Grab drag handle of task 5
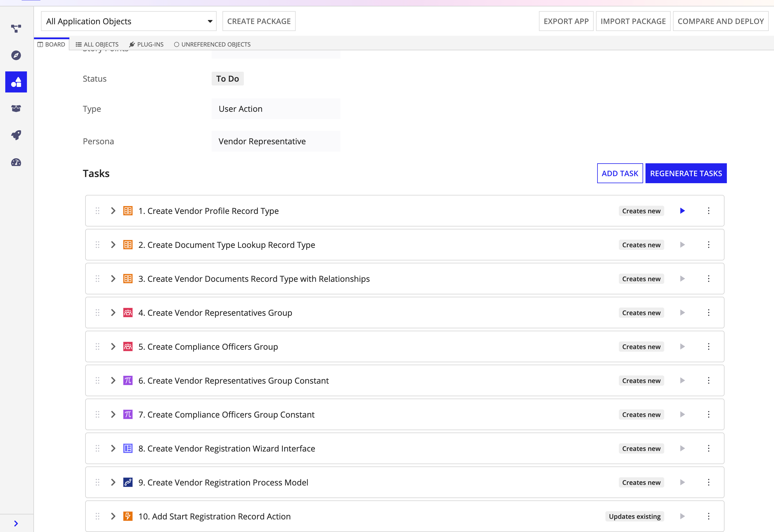 click(x=97, y=347)
